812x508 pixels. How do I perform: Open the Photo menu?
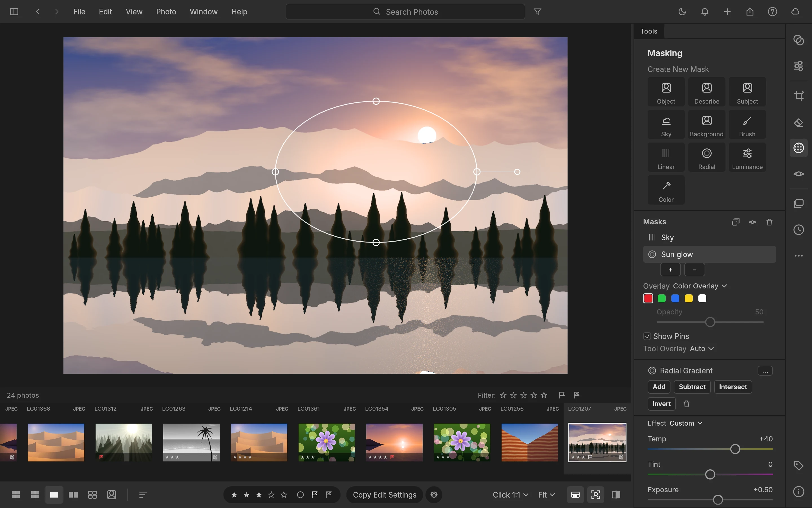[166, 12]
